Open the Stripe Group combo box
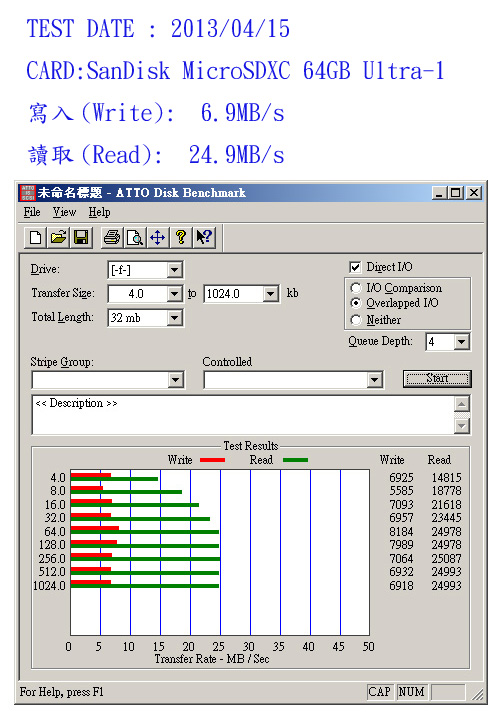500x713 pixels. [108, 380]
